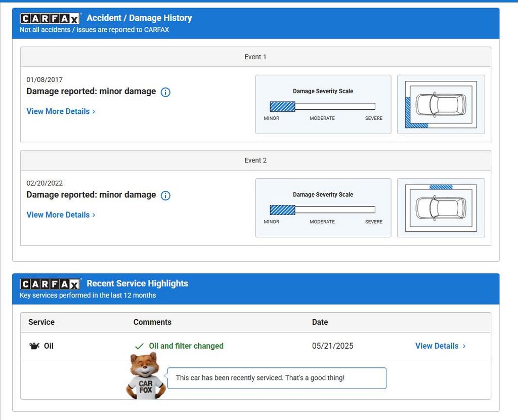Viewport: 518px width, 420px height.
Task: Click info icon next to Event 1 damage
Action: (x=165, y=92)
